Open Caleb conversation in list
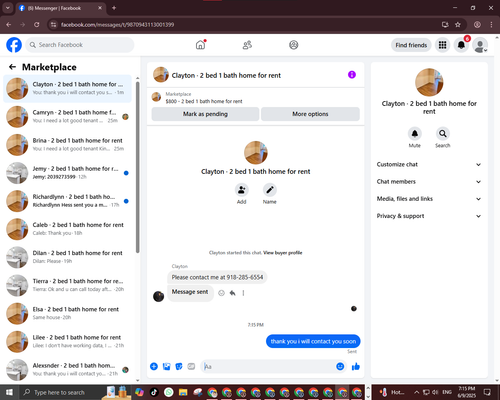Image resolution: width=500 pixels, height=400 pixels. [x=67, y=229]
